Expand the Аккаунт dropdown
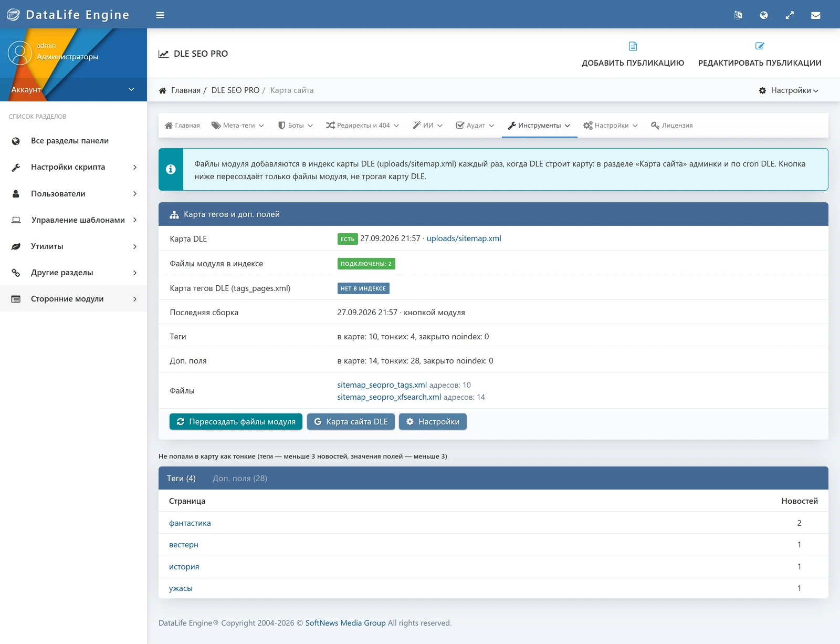 [73, 90]
